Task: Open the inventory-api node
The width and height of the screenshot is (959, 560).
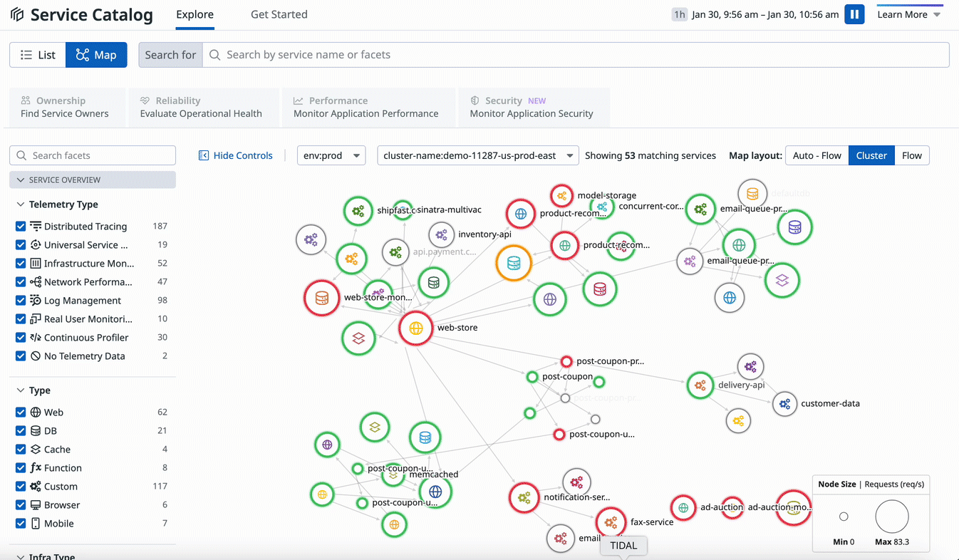Action: coord(441,234)
